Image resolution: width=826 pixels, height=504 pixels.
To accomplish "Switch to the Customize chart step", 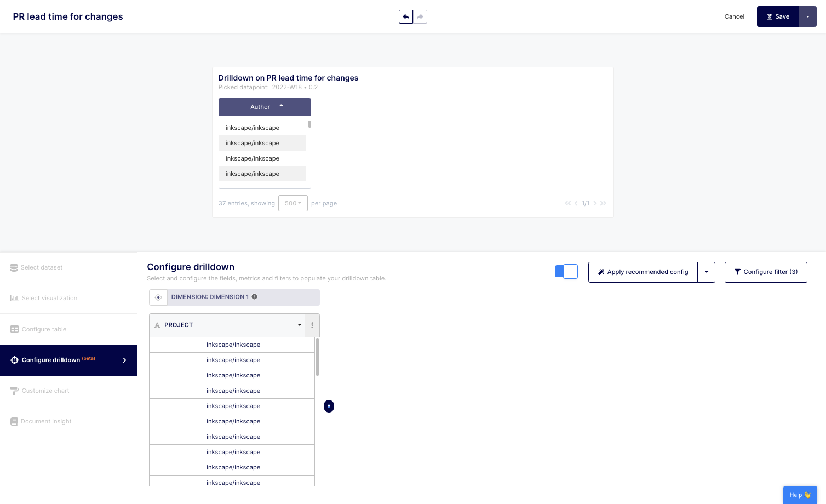I will [45, 391].
